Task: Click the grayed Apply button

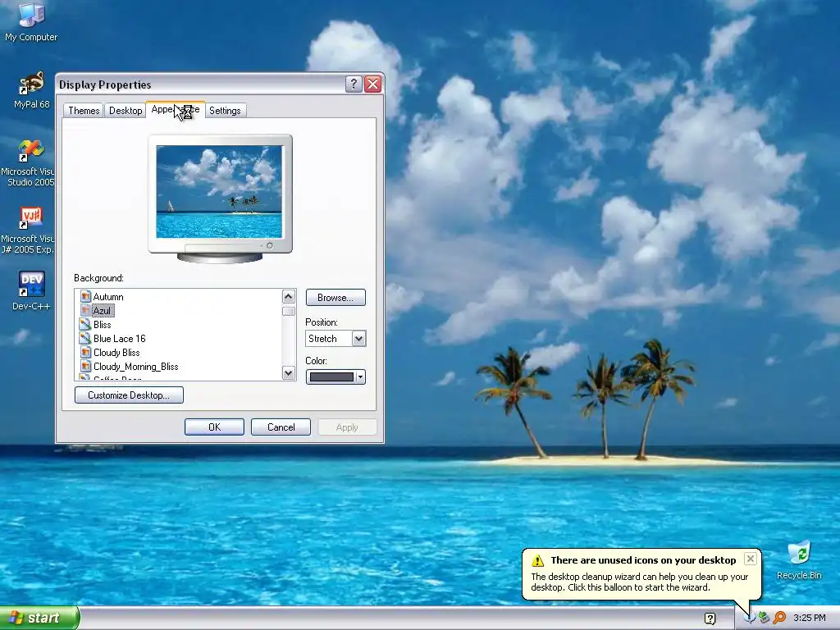Action: click(x=347, y=427)
